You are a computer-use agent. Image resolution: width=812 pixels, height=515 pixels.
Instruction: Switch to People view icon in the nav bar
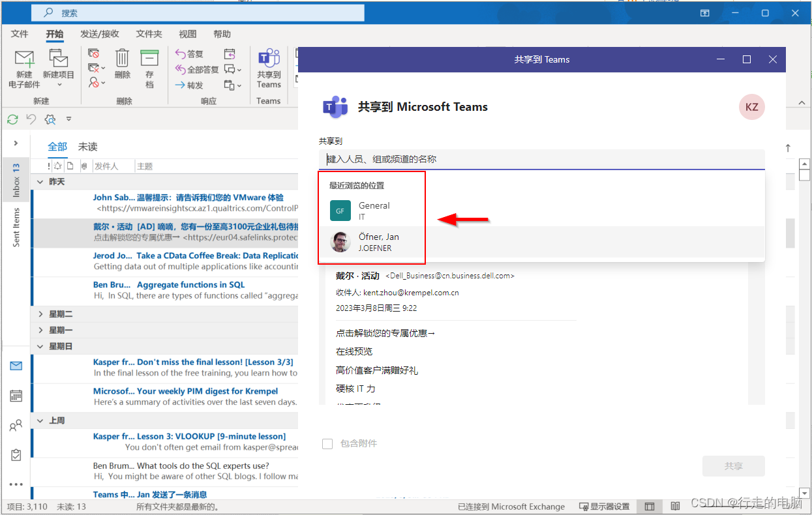[16, 426]
